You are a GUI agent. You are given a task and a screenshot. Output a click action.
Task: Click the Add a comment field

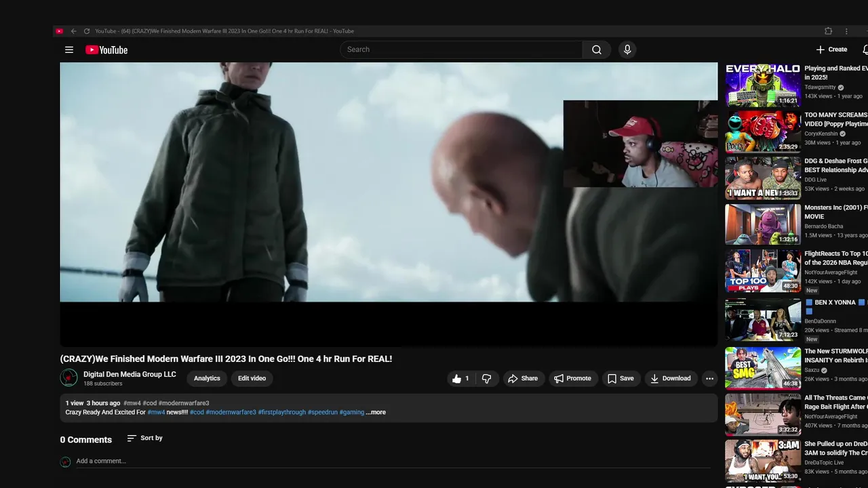click(393, 461)
